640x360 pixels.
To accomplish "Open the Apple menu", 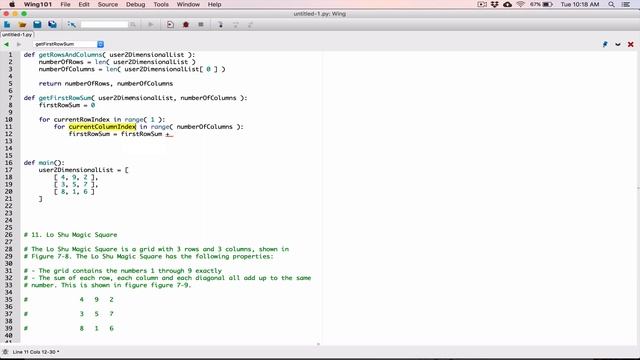I will [x=12, y=4].
